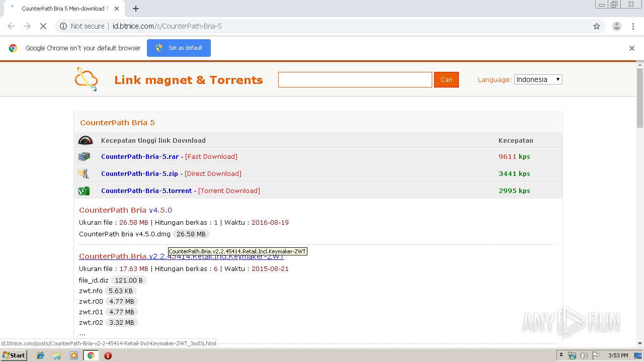Image resolution: width=644 pixels, height=362 pixels.
Task: Open the Windows Start menu
Action: tap(14, 355)
